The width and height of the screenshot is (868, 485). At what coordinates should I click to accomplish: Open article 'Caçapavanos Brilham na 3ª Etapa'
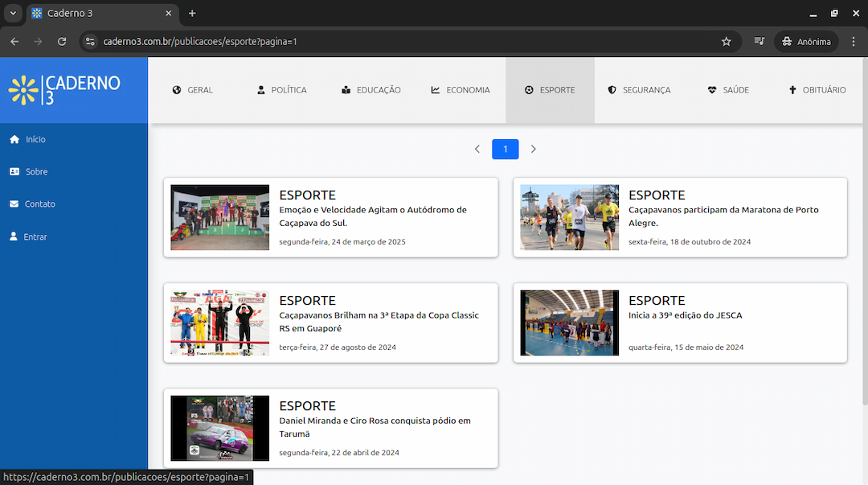pyautogui.click(x=379, y=322)
